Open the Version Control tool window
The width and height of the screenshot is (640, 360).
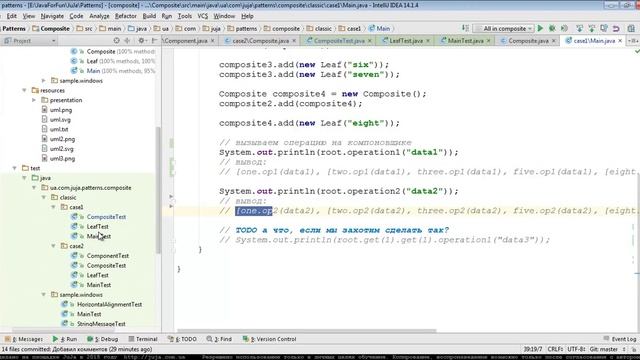pyautogui.click(x=269, y=339)
